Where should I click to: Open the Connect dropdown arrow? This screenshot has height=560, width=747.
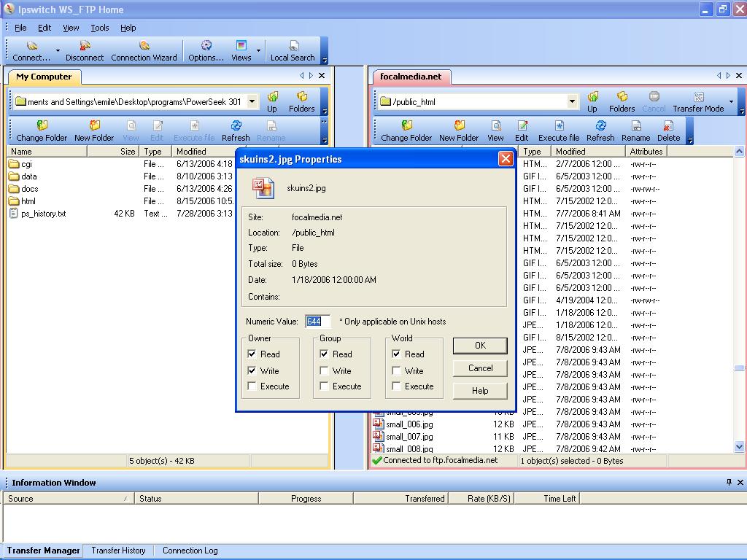point(58,50)
